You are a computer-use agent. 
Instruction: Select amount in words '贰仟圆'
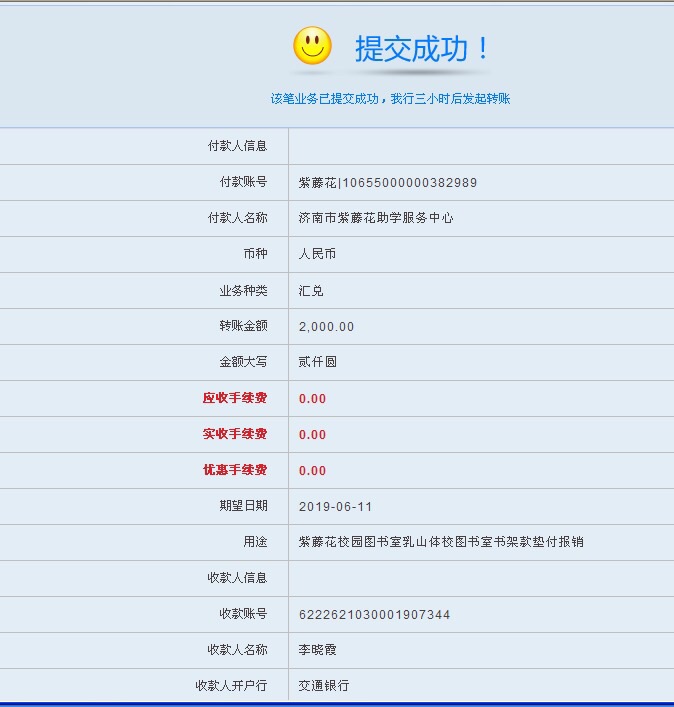tap(317, 362)
